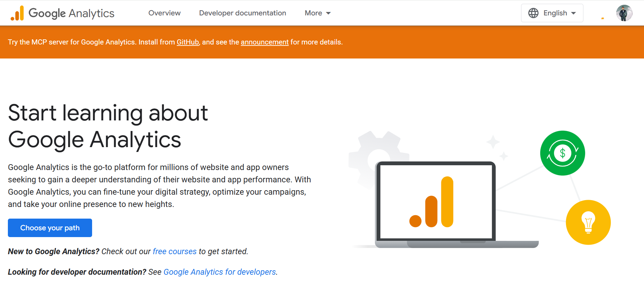Follow the free courses link
644x299 pixels.
pyautogui.click(x=175, y=251)
